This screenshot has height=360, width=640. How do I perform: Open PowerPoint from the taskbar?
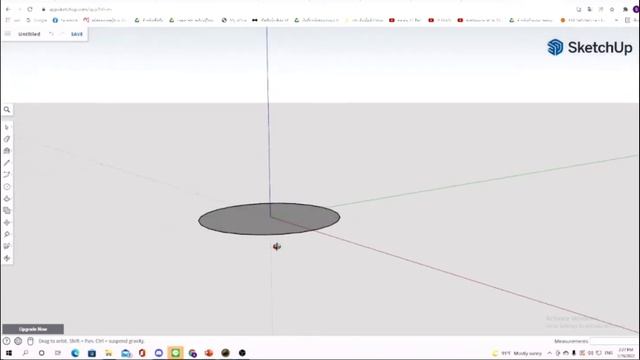tap(209, 353)
